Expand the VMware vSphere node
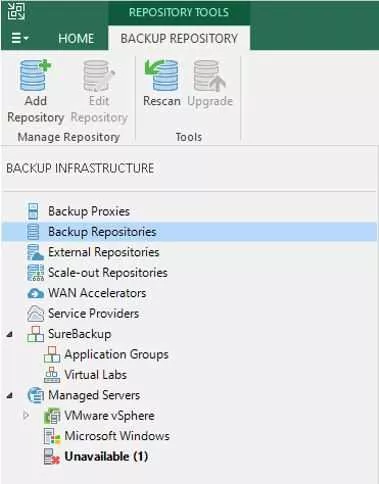 click(x=26, y=416)
